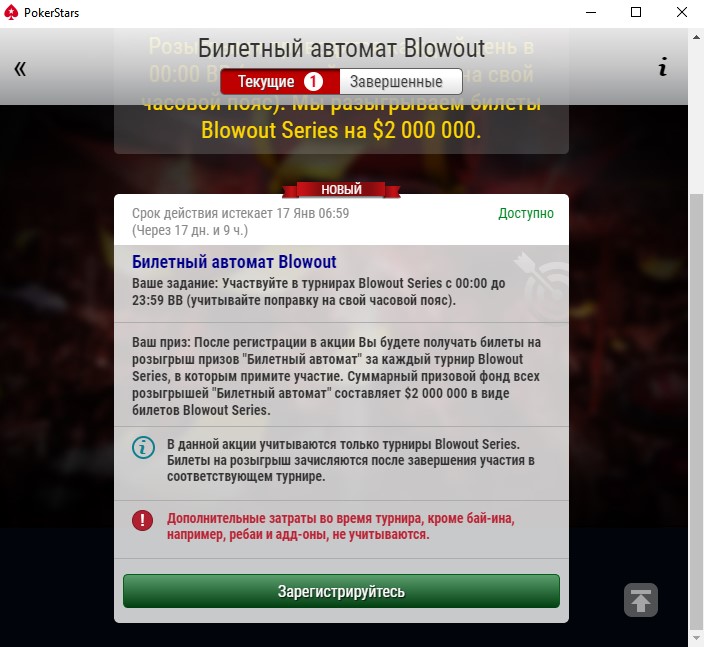Click the Доступно status label
The width and height of the screenshot is (704, 647).
[526, 213]
